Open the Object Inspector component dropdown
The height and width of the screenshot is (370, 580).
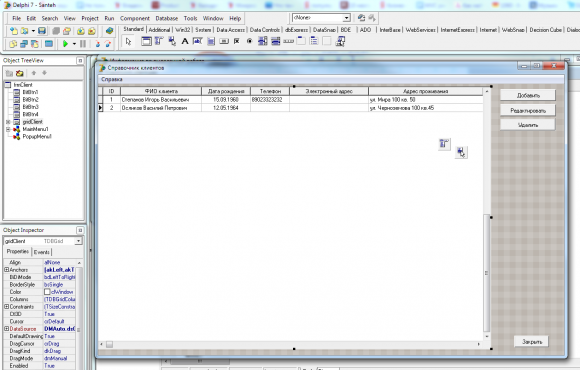[x=78, y=241]
